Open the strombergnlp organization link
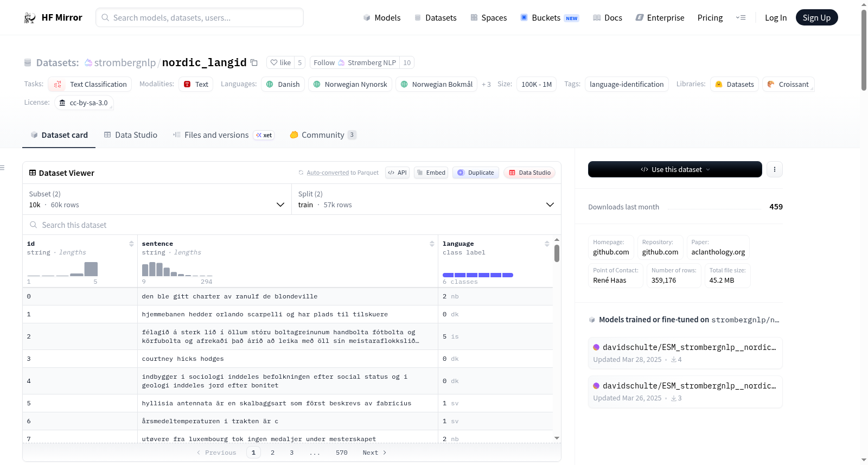The image size is (868, 465). [125, 62]
